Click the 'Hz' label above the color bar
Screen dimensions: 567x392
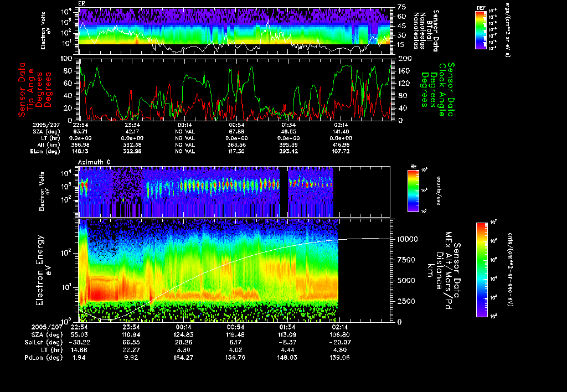click(x=413, y=167)
